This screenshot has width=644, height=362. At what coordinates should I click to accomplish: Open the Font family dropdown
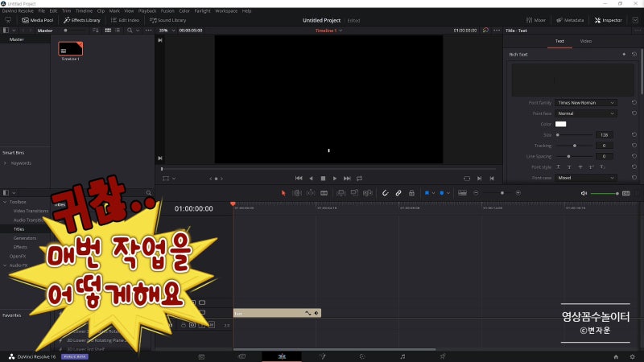[586, 103]
